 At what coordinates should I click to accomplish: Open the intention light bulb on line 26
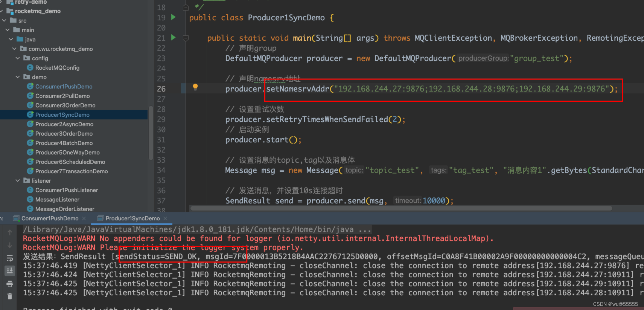(195, 87)
